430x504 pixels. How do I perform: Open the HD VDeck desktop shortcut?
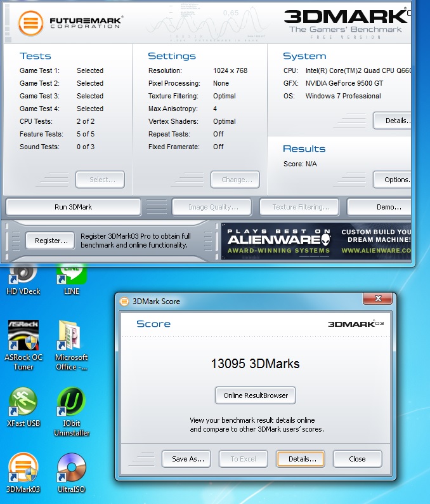[23, 279]
